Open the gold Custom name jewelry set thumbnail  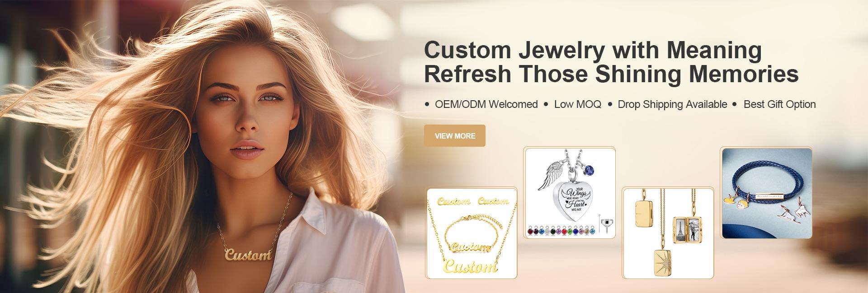pyautogui.click(x=471, y=233)
